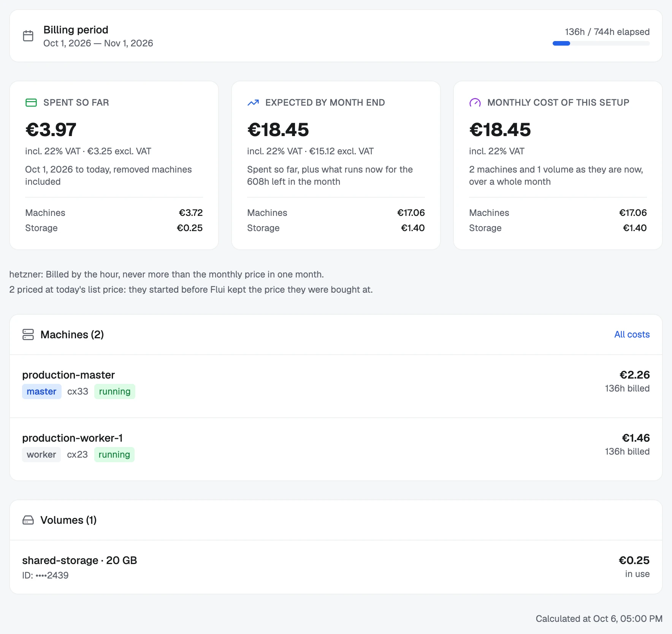The height and width of the screenshot is (634, 672).
Task: Select the shared-storage · 20 GB volume
Action: coord(79,560)
